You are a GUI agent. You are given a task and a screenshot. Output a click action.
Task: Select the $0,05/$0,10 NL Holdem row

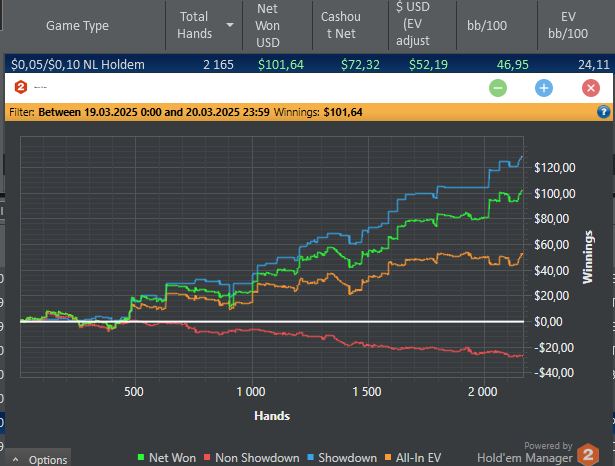(310, 64)
